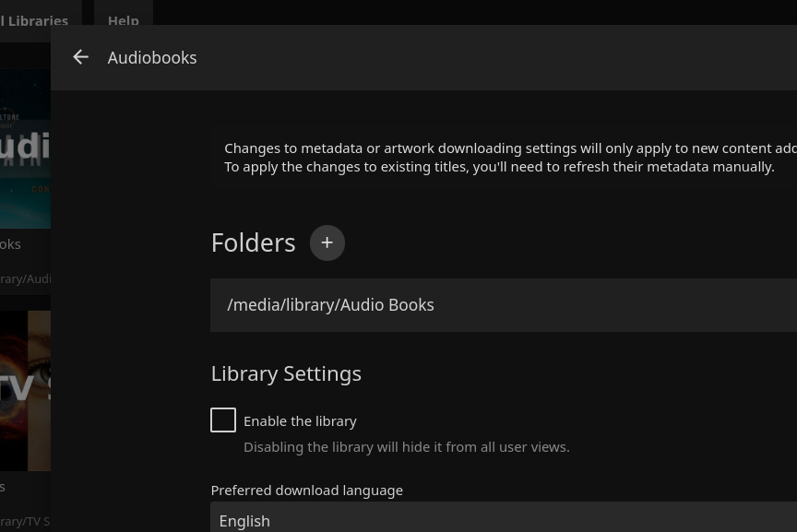
Task: Click the Audio Books path under the library card
Action: 25,278
